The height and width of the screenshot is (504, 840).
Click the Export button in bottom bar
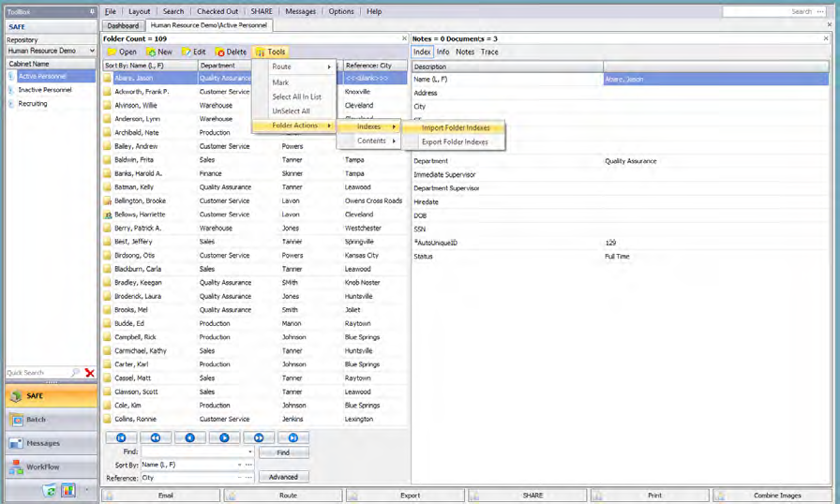pyautogui.click(x=406, y=496)
